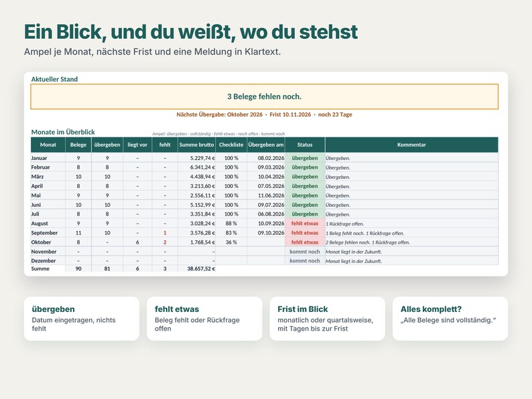Screen dimensions: 532x399
Task: Click the checklist value 88 % for August
Action: (231, 224)
